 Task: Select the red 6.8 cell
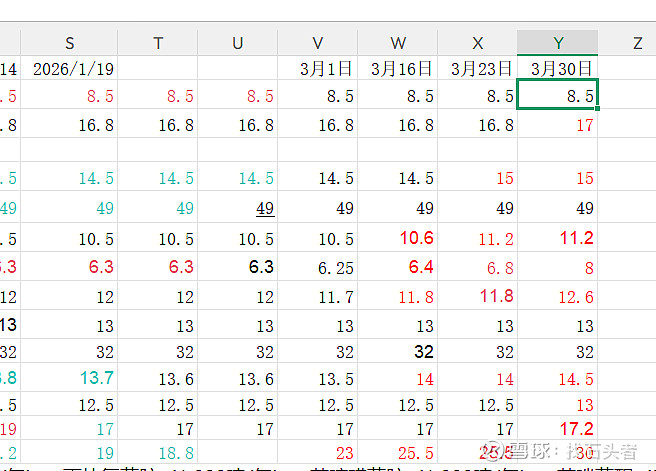[x=477, y=267]
